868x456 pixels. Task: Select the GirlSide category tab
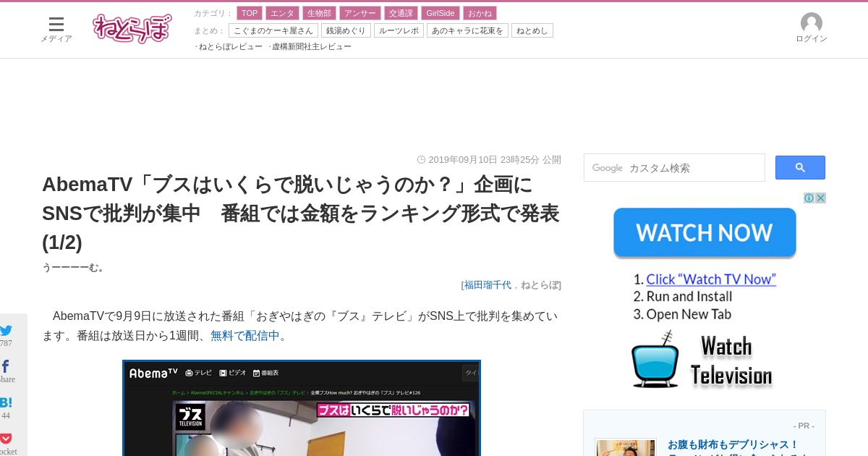coord(441,13)
